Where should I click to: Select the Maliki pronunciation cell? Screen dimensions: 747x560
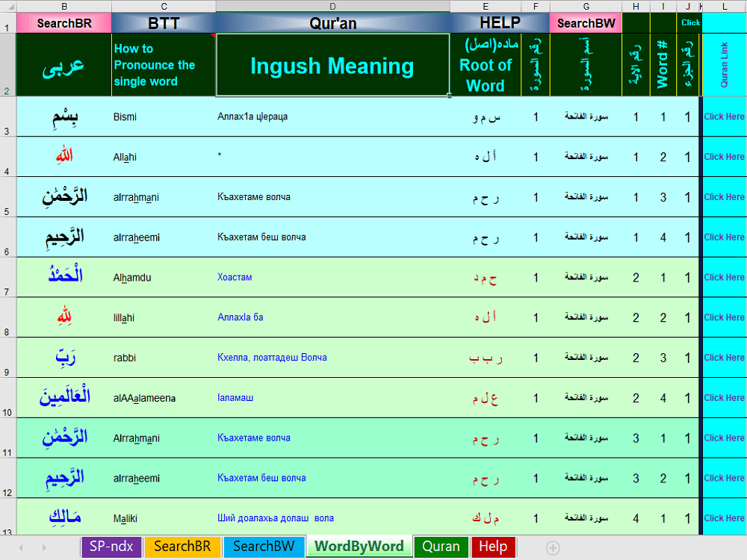point(164,516)
